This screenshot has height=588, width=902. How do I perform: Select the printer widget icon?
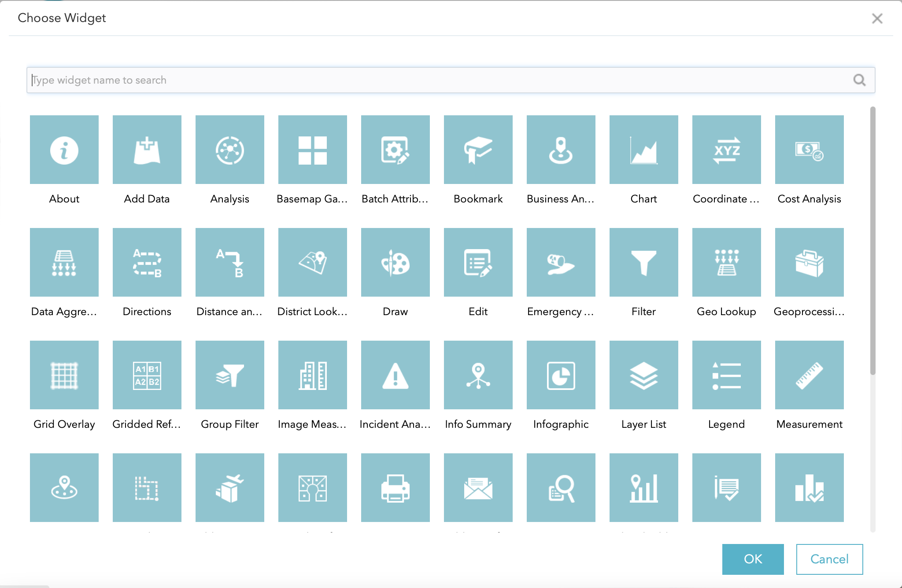pos(396,488)
